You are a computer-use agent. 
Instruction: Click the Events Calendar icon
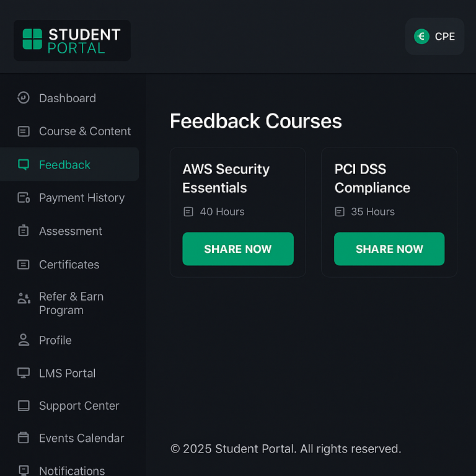tap(24, 438)
